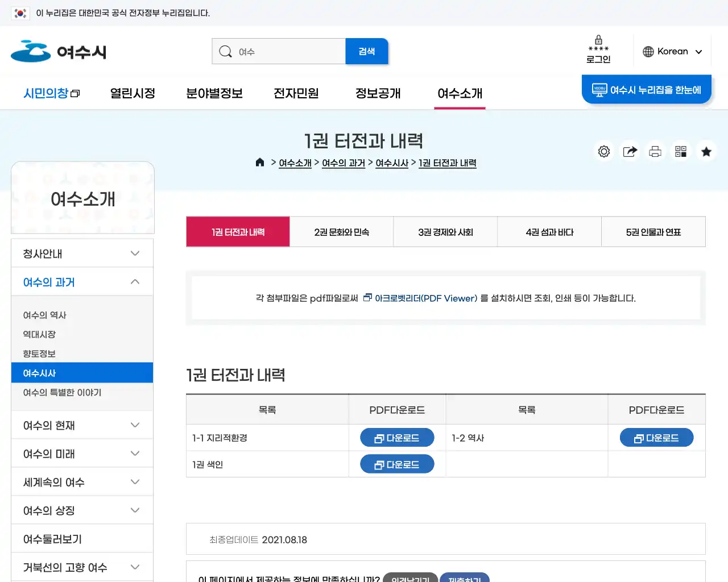This screenshot has height=582, width=728.
Task: Click 여수시 누리집을 한눈에 button
Action: coord(647,90)
